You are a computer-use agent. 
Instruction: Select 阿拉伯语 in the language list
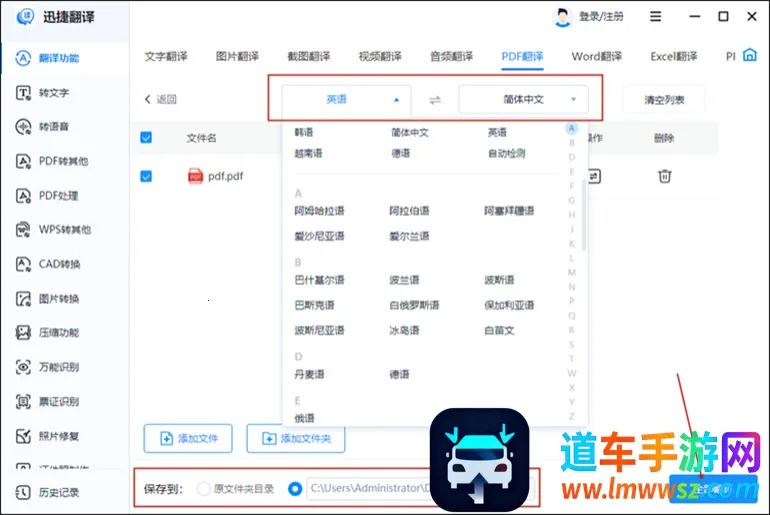point(409,211)
